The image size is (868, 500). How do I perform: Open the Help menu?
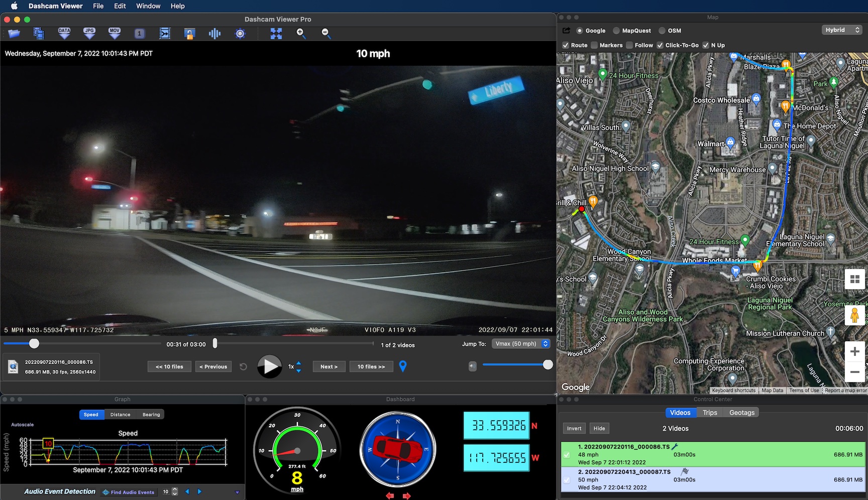tap(178, 6)
